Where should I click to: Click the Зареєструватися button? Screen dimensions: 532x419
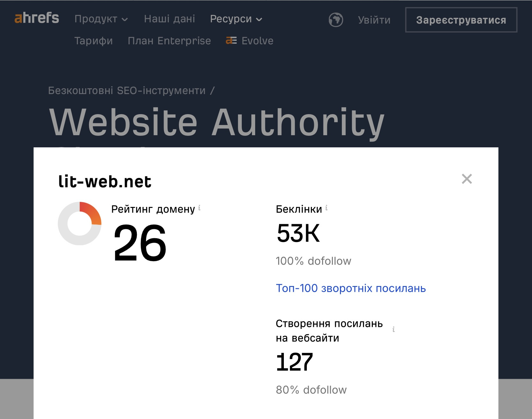(x=461, y=20)
